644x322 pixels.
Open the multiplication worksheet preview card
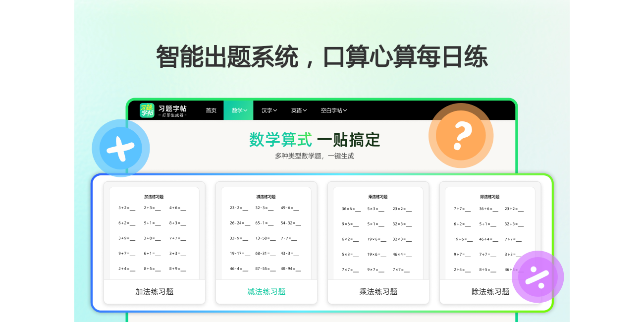[x=378, y=233]
